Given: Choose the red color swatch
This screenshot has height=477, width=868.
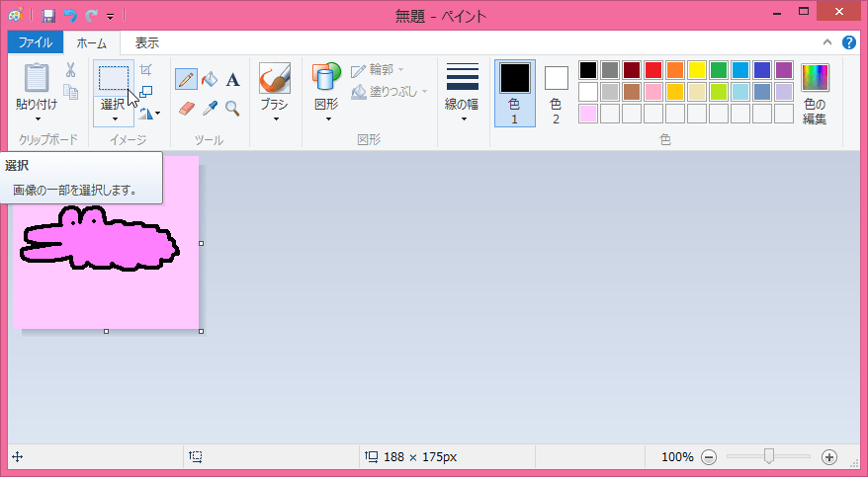Looking at the screenshot, I should tap(653, 70).
